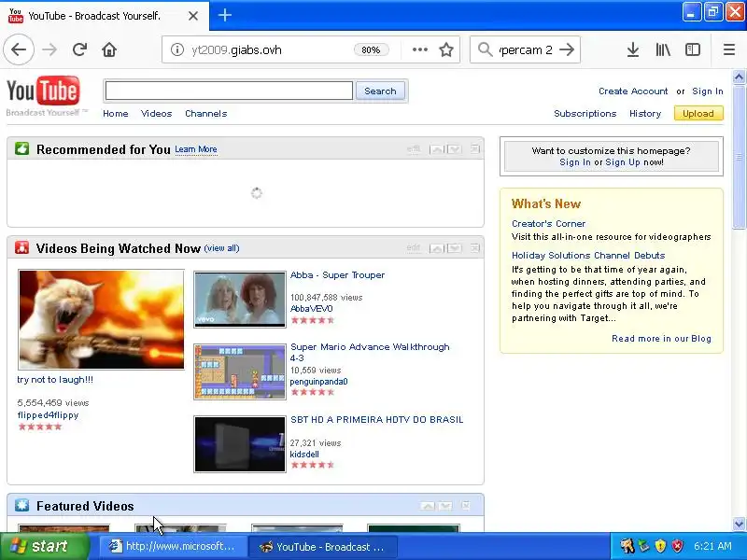
Task: Open the Channels navigation link
Action: (x=205, y=113)
